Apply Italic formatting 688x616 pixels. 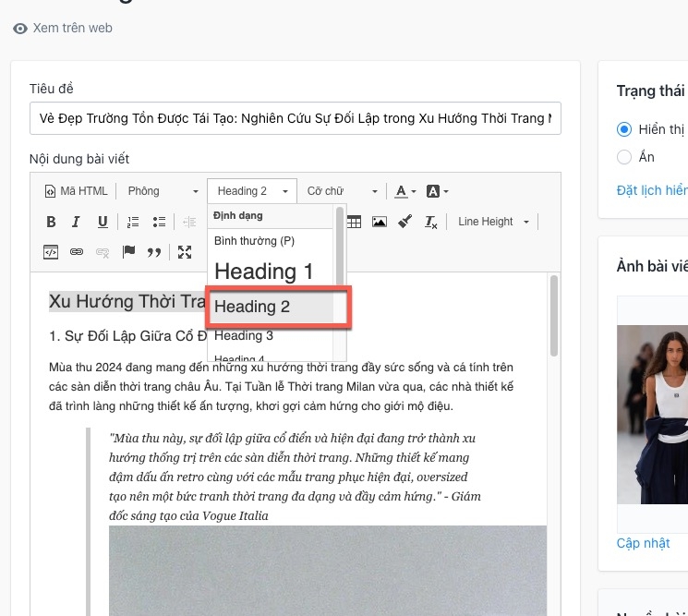pyautogui.click(x=76, y=222)
